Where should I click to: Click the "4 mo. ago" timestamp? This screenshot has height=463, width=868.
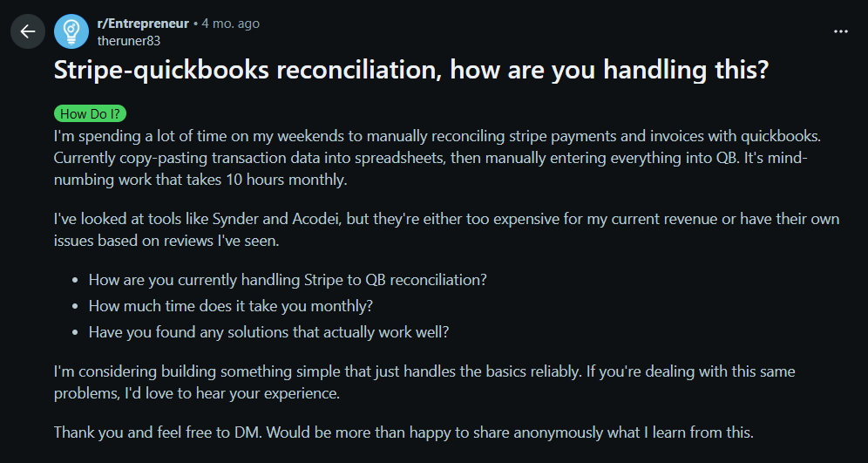pos(230,24)
